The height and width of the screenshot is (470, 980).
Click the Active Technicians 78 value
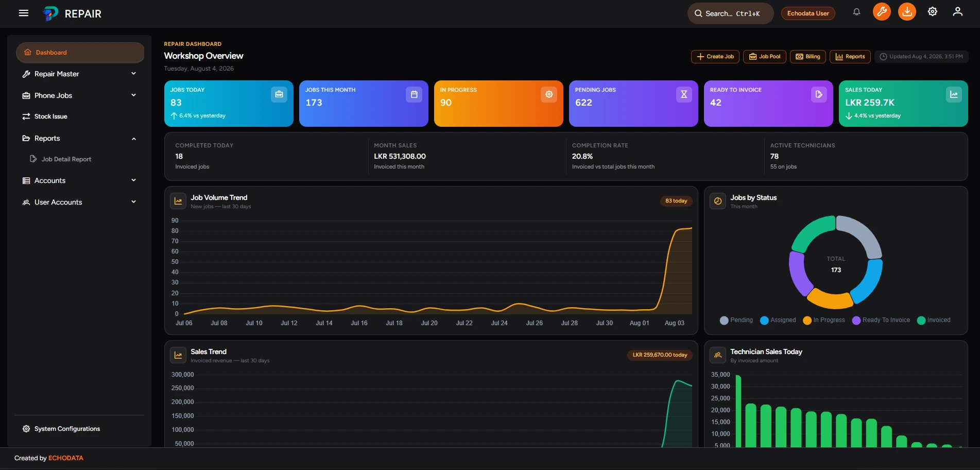coord(775,156)
